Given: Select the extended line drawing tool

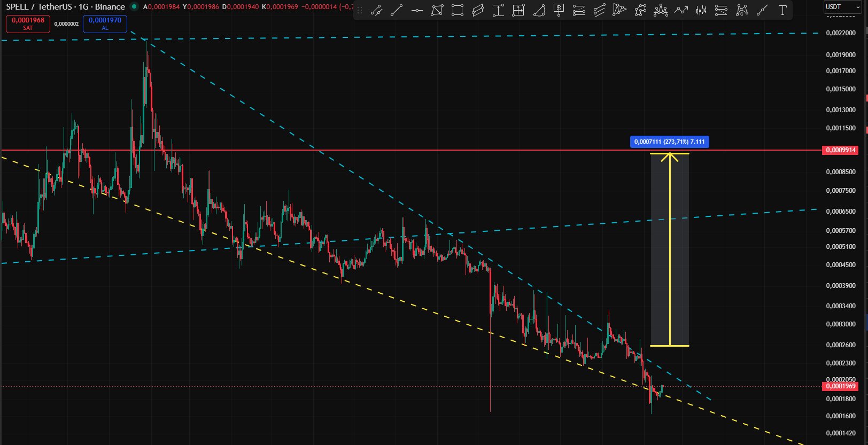Looking at the screenshot, I should 376,11.
